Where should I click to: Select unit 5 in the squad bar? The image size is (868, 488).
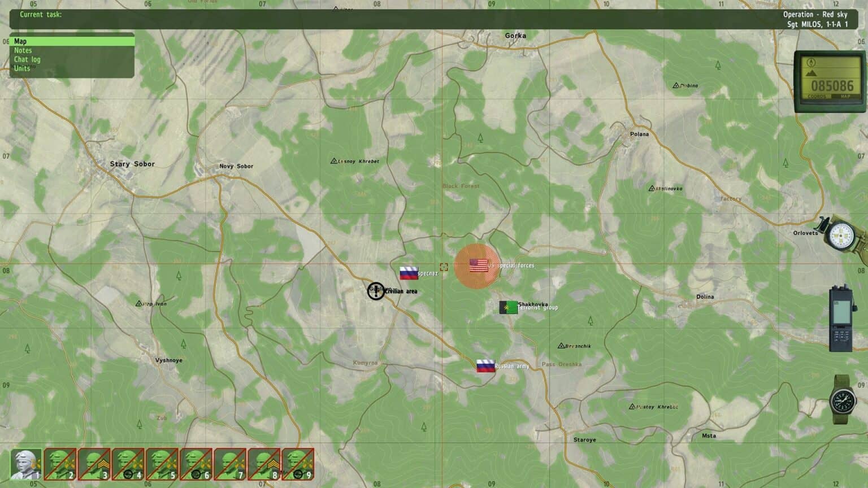[162, 464]
